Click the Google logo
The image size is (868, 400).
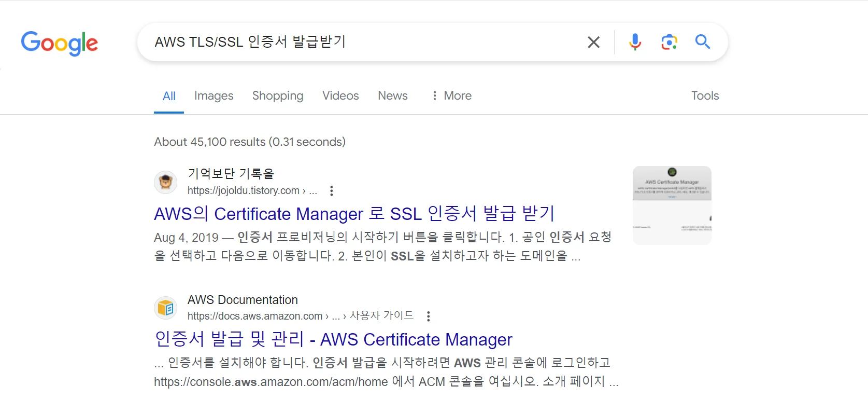coord(59,43)
